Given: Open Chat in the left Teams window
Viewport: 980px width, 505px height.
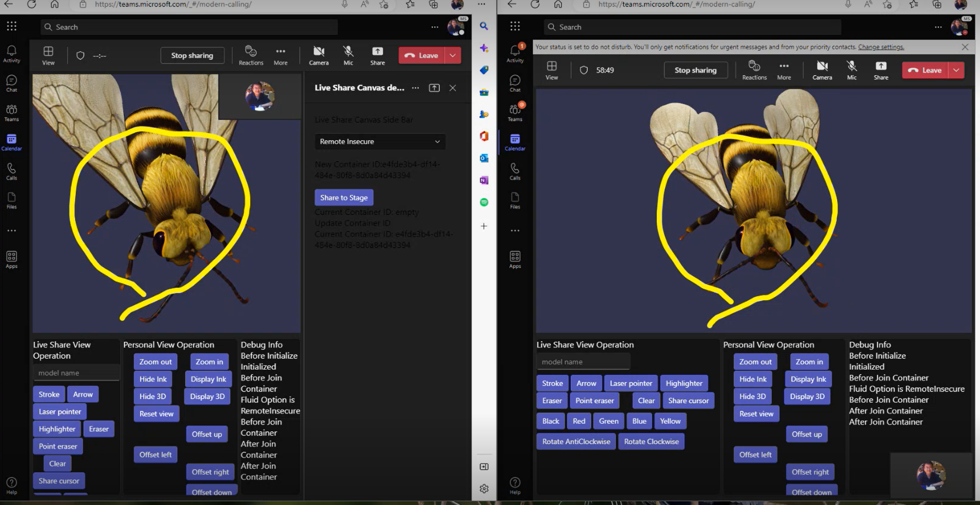Looking at the screenshot, I should (x=11, y=83).
